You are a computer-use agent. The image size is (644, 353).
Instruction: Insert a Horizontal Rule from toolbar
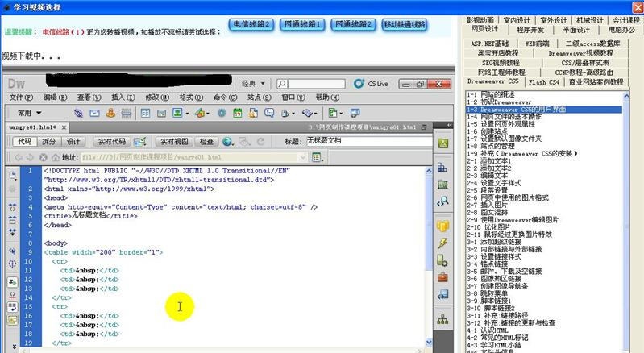127,113
